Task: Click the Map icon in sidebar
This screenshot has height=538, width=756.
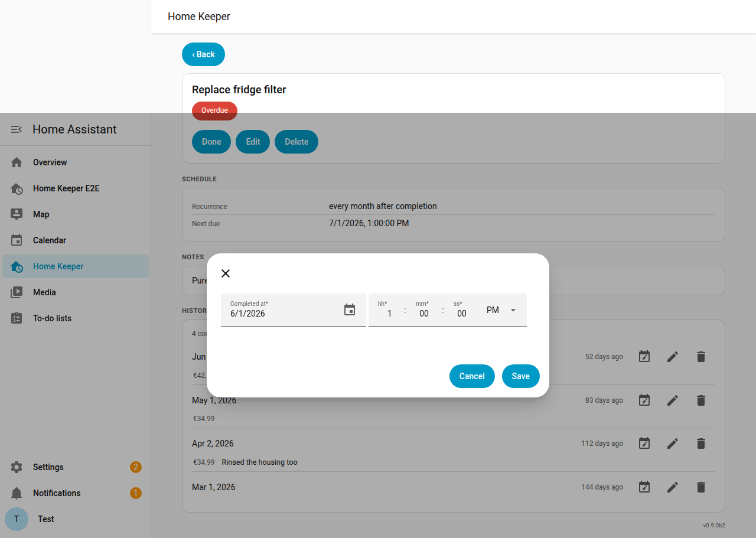Action: point(17,214)
